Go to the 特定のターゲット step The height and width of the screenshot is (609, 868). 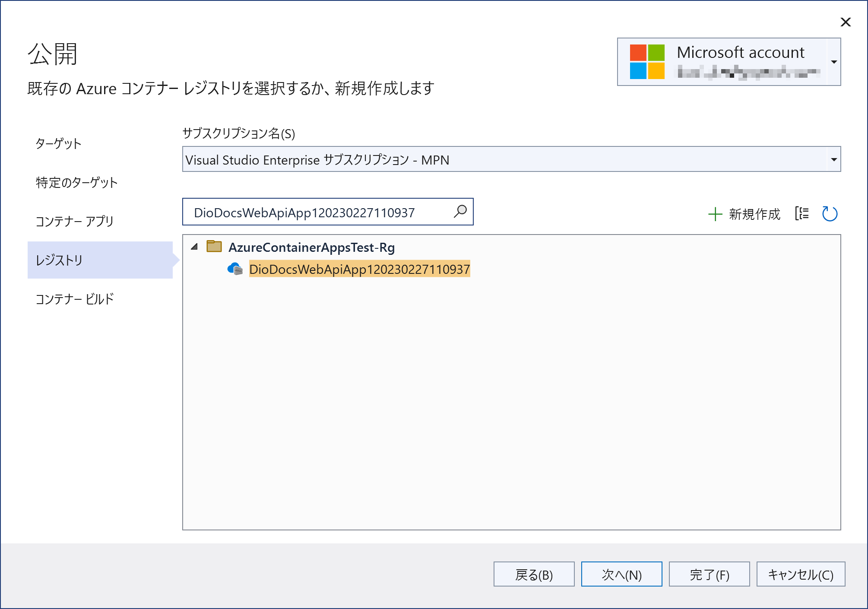pos(77,182)
